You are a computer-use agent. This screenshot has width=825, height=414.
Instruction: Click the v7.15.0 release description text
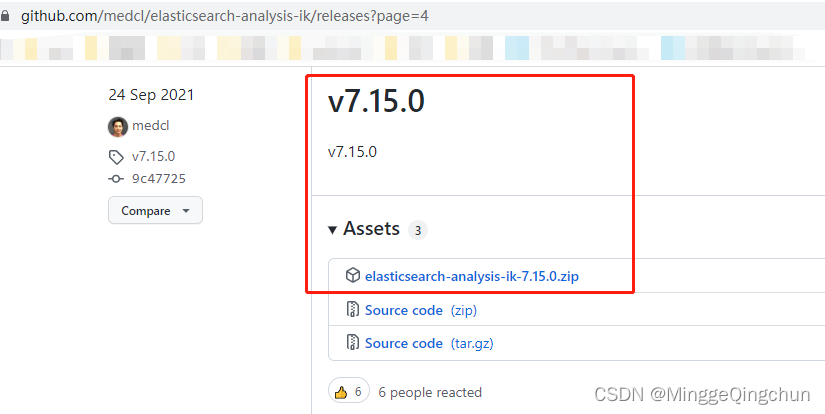[x=352, y=152]
